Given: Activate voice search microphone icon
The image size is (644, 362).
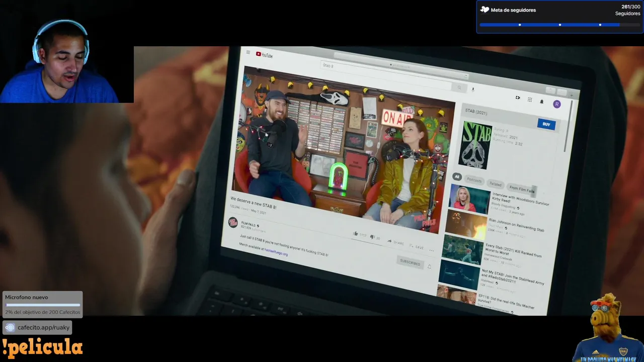Looking at the screenshot, I should click(x=472, y=89).
